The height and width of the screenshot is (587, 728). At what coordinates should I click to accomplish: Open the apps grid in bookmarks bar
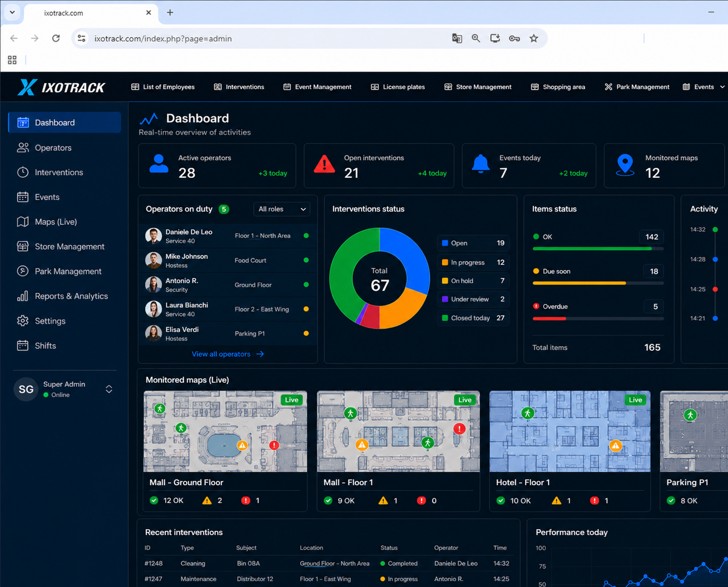[x=12, y=60]
